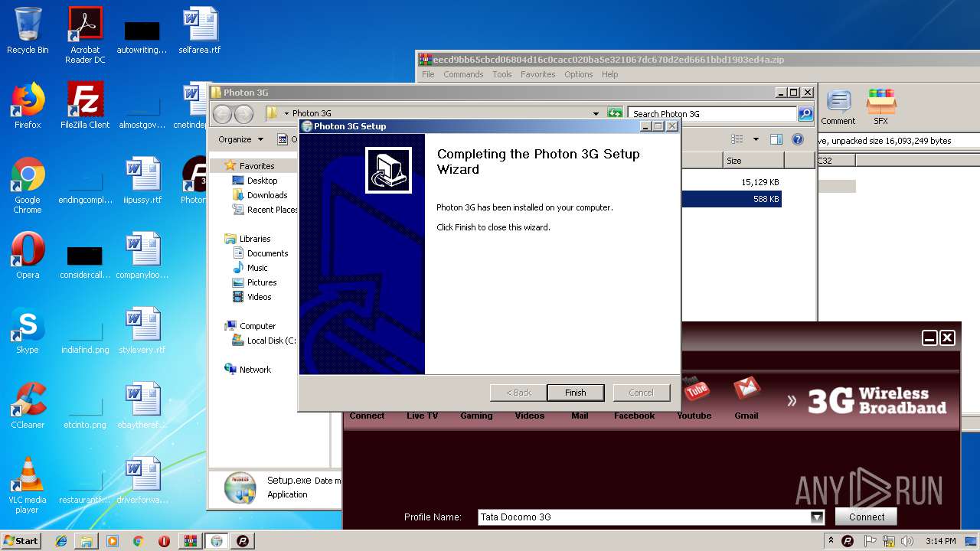The image size is (980, 551).
Task: Open Facebook section in Photon app
Action: point(634,416)
